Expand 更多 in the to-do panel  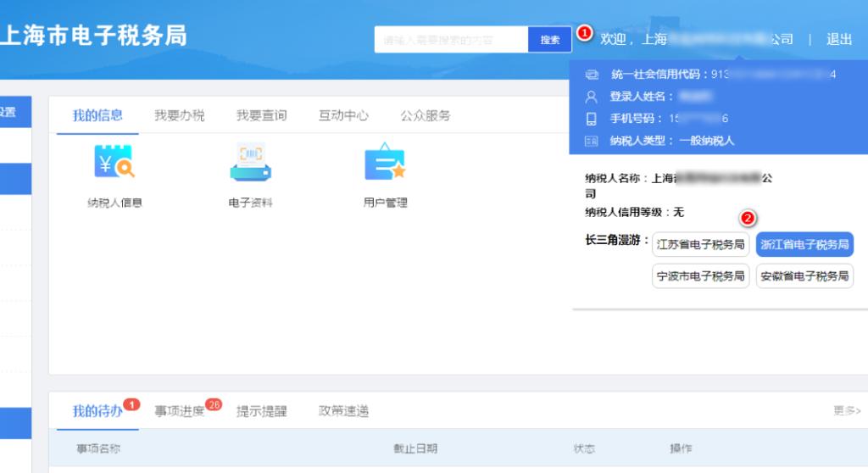pyautogui.click(x=846, y=411)
